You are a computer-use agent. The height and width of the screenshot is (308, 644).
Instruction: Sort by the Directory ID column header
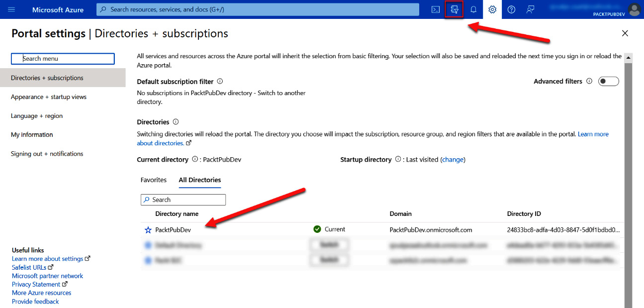pos(524,214)
